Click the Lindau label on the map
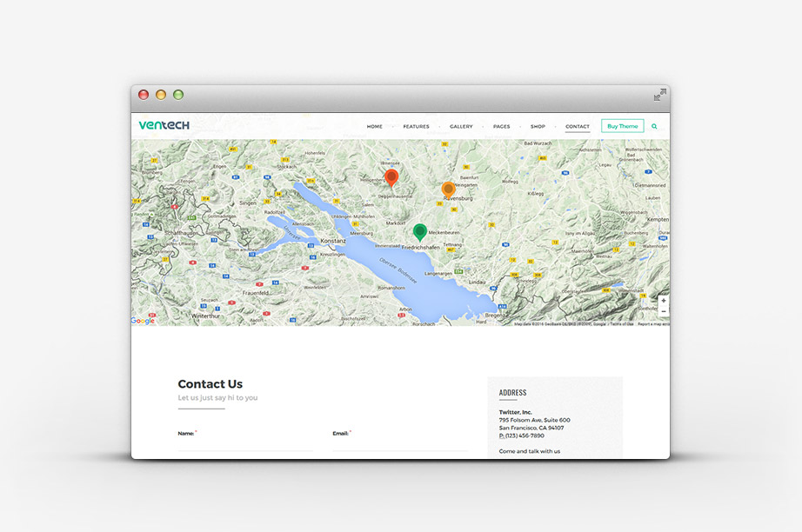 pos(477,283)
